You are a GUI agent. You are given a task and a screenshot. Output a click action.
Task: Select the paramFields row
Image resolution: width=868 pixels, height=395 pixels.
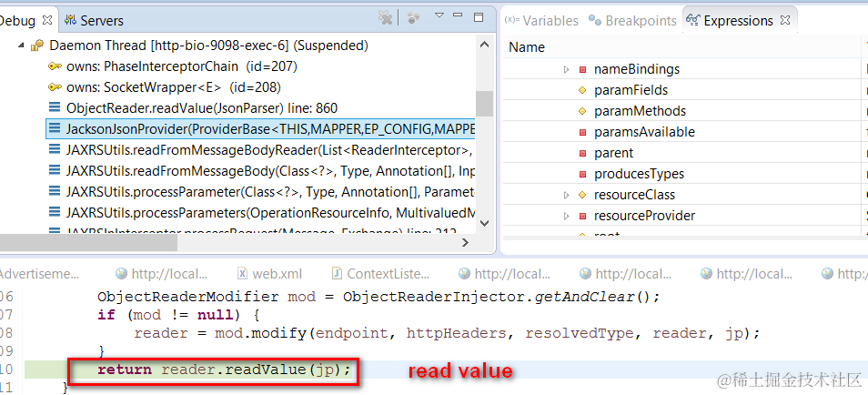681,90
